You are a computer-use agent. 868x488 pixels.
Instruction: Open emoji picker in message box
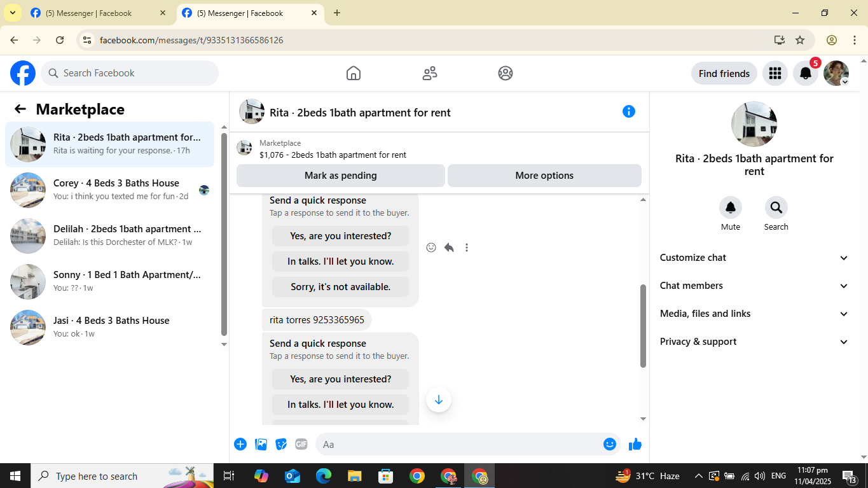610,444
